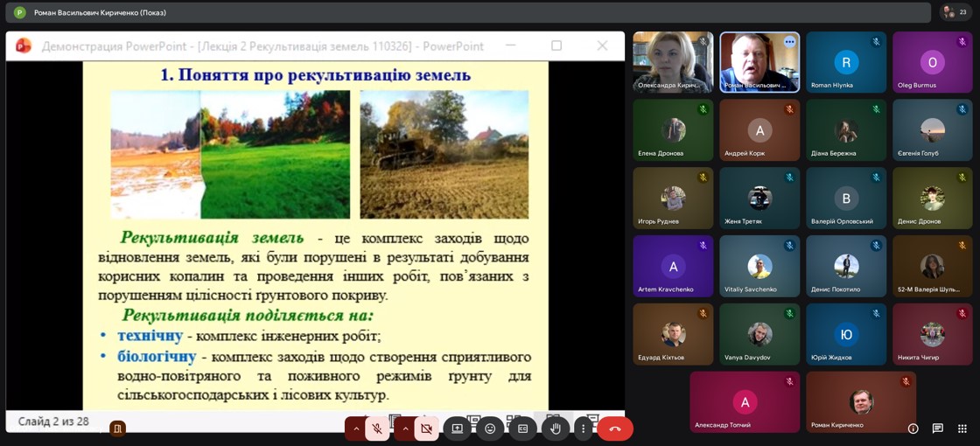Click the green 'Рекультивація земель' term on slide

pos(213,238)
